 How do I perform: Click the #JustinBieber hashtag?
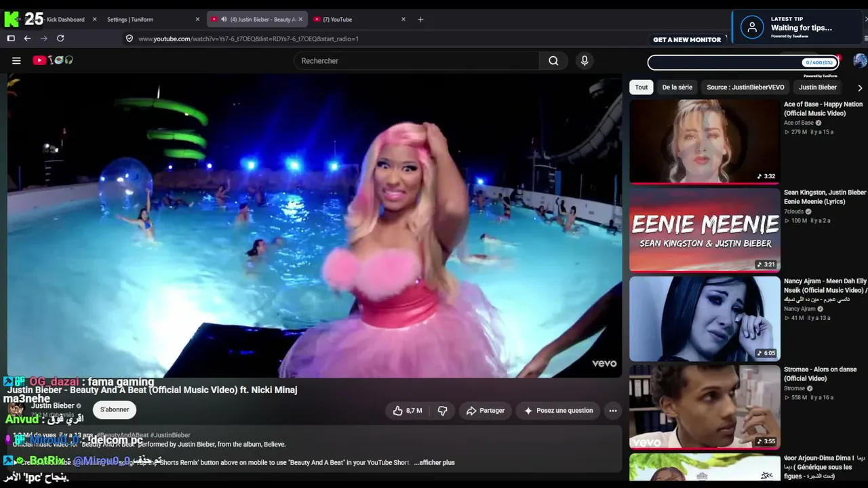point(170,435)
